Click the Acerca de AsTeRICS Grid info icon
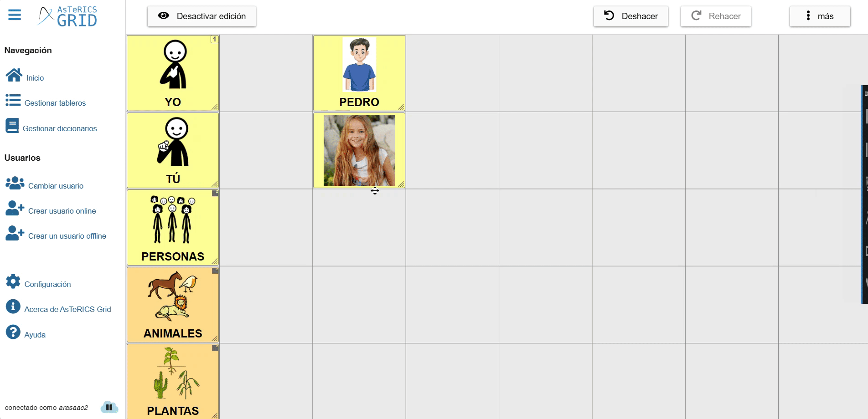868x419 pixels. (x=13, y=307)
